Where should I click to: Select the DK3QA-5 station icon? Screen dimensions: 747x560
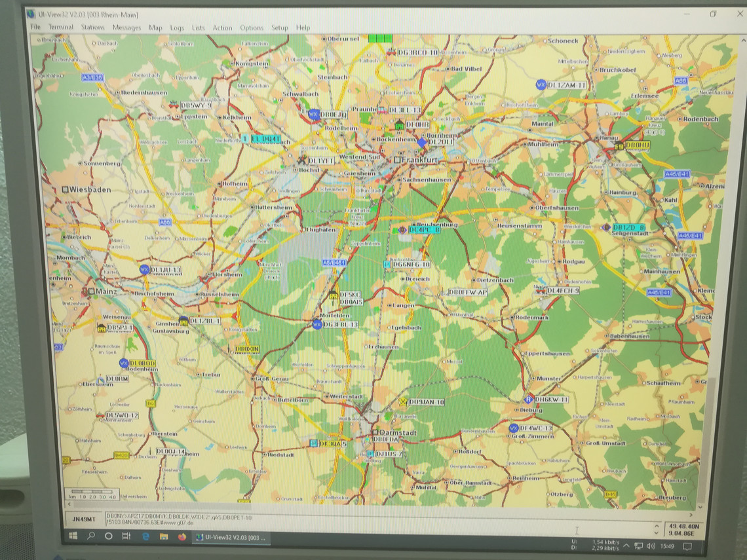tap(313, 443)
